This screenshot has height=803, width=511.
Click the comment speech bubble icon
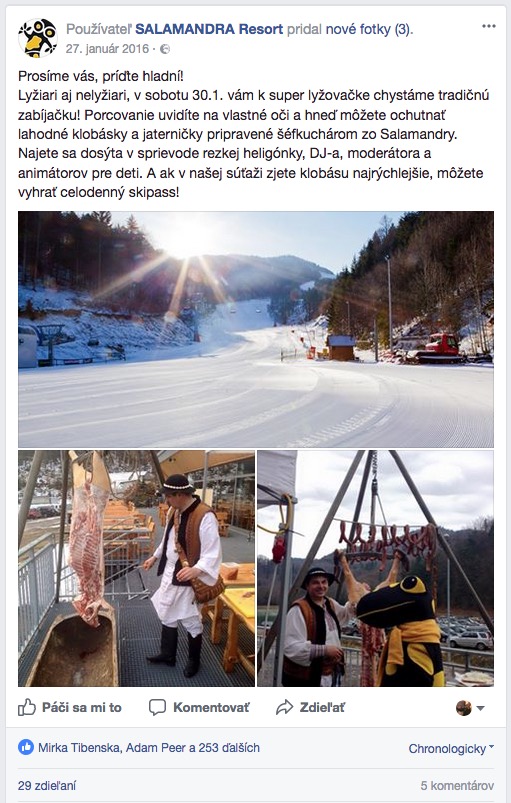[x=157, y=707]
